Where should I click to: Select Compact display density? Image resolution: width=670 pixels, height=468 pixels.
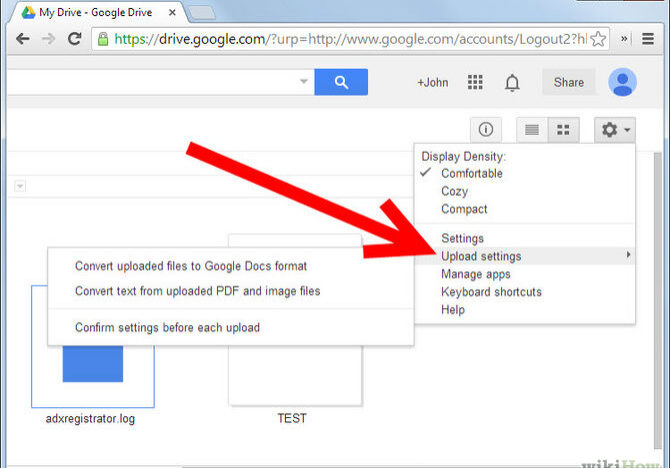click(x=464, y=209)
